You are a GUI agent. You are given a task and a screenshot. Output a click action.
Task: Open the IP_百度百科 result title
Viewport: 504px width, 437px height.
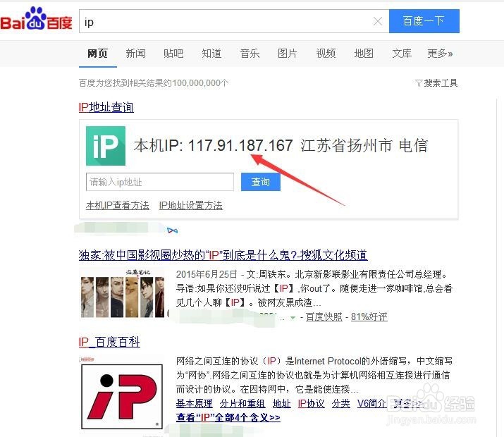[x=109, y=342]
